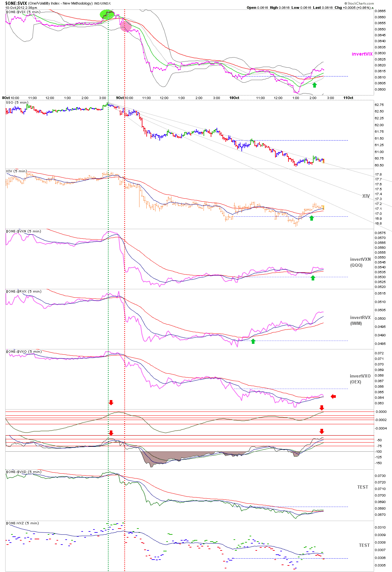
Task: Click the up-triangle icon beside the Chg value
Action: tap(373, 8)
